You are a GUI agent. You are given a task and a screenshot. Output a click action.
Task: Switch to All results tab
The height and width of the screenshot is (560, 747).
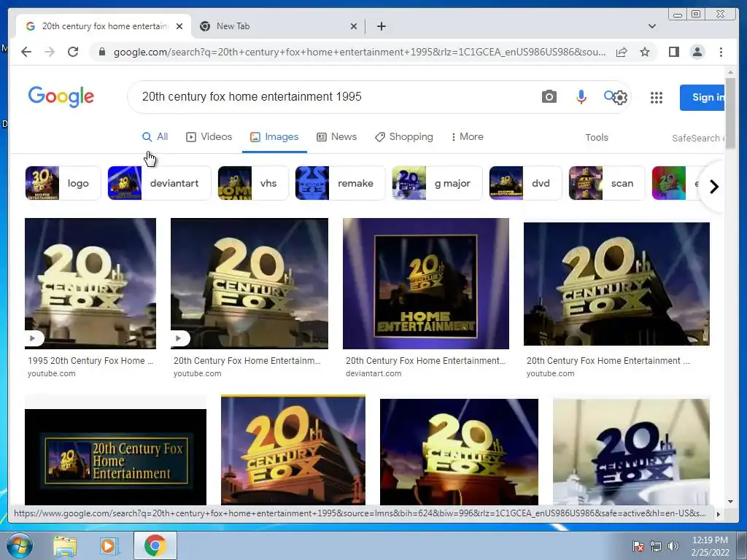[155, 136]
